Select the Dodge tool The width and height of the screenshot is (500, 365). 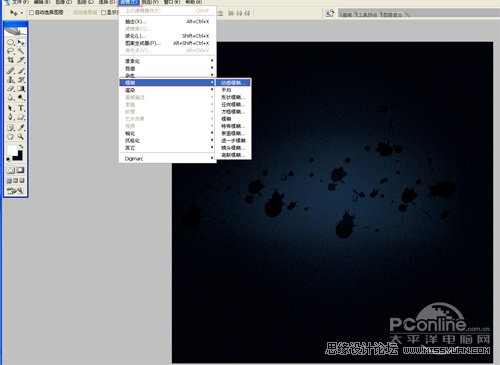[x=21, y=98]
